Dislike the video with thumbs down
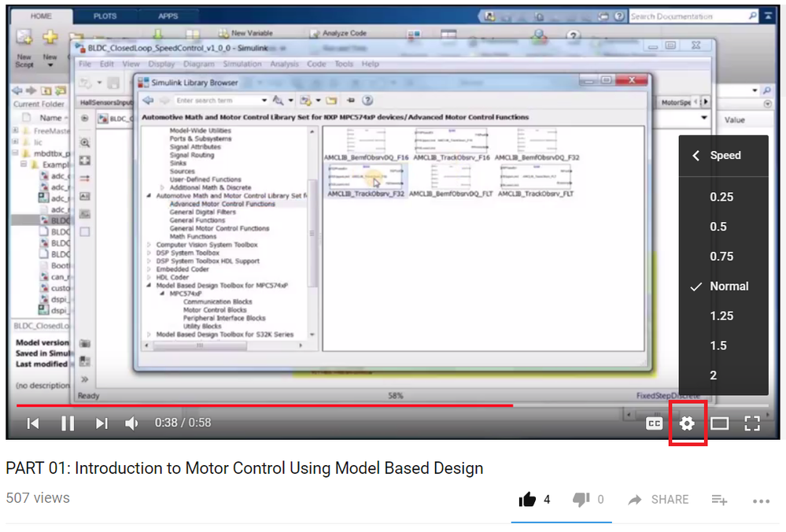Viewport: 786px width, 532px height. click(581, 500)
